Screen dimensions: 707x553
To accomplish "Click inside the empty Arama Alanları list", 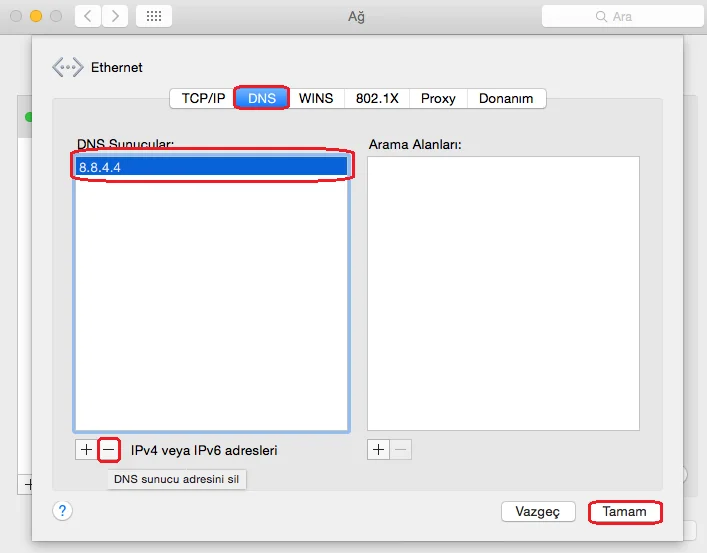I will coord(503,293).
